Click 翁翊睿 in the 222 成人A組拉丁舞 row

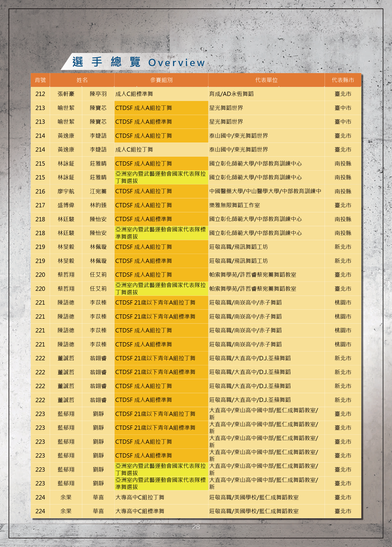coord(98,386)
